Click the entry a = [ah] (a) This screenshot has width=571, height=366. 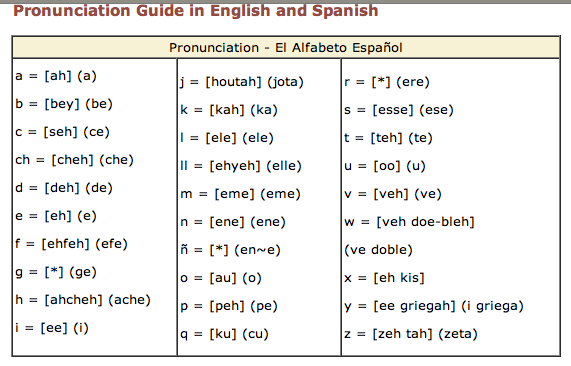[x=56, y=76]
